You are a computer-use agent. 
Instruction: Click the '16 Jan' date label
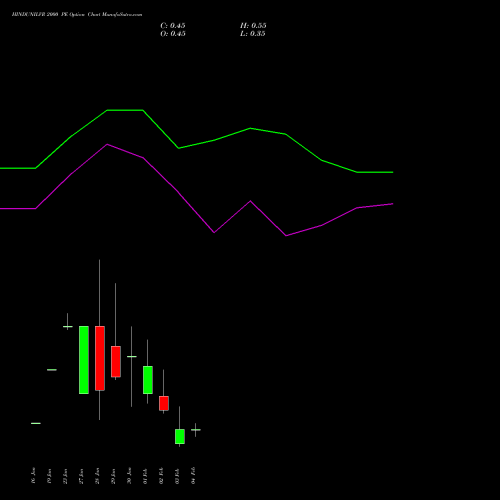[33, 475]
